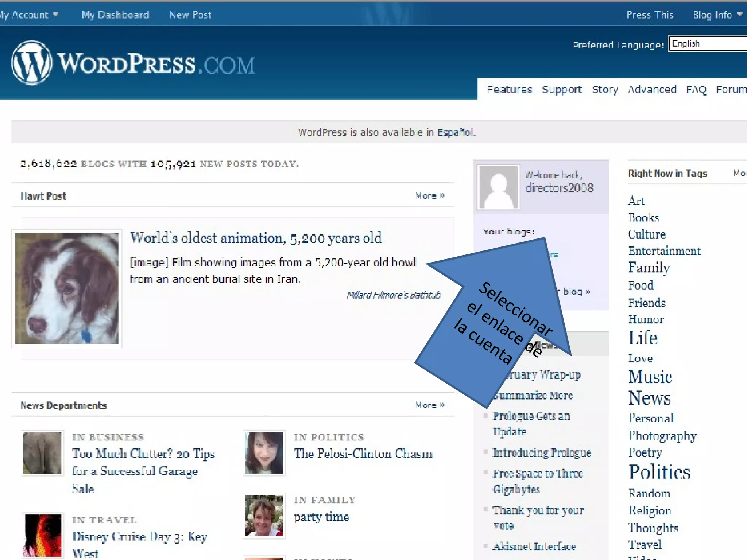This screenshot has height=560, width=747.
Task: Open the Support navigation tab
Action: [562, 89]
